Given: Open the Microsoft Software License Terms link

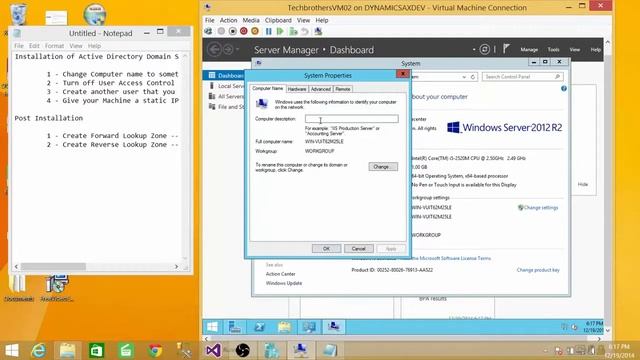Looking at the screenshot, I should pos(452,258).
